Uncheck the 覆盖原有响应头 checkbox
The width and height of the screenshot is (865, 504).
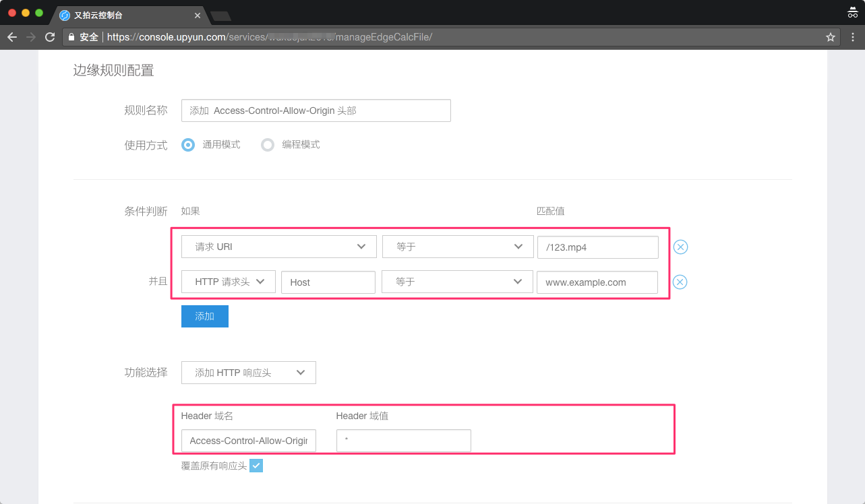[x=256, y=466]
